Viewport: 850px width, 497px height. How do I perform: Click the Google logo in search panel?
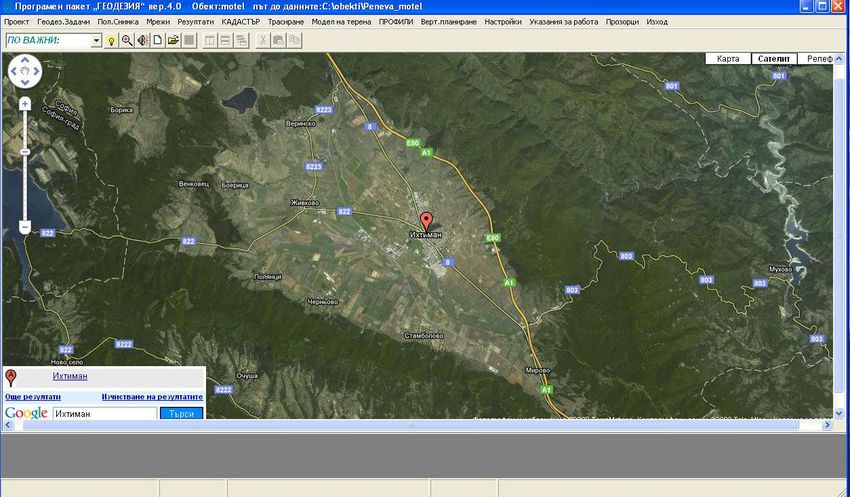tap(26, 414)
